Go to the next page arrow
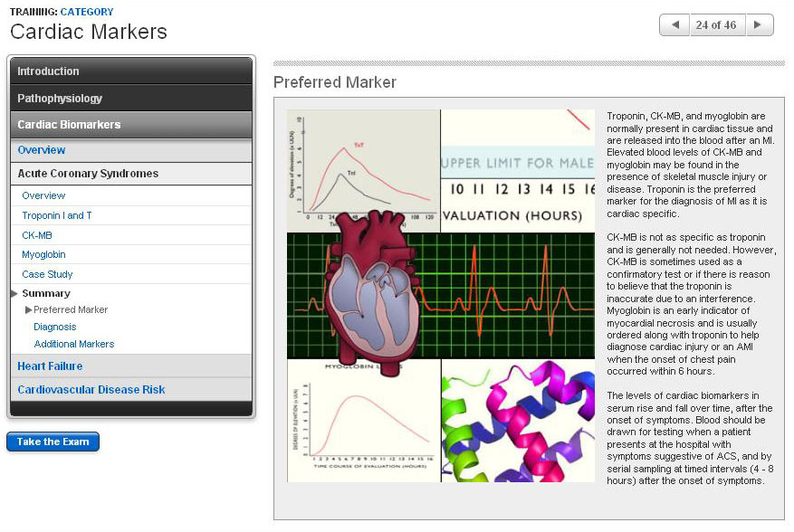 pyautogui.click(x=759, y=25)
